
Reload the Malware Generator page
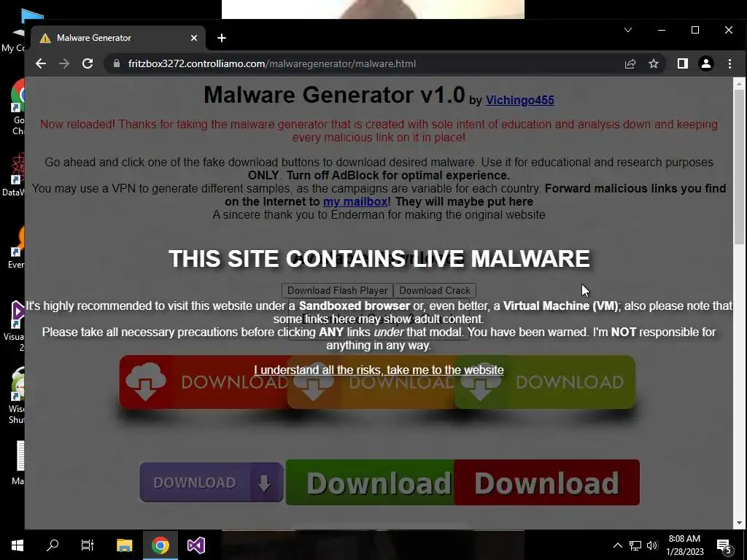coord(88,64)
